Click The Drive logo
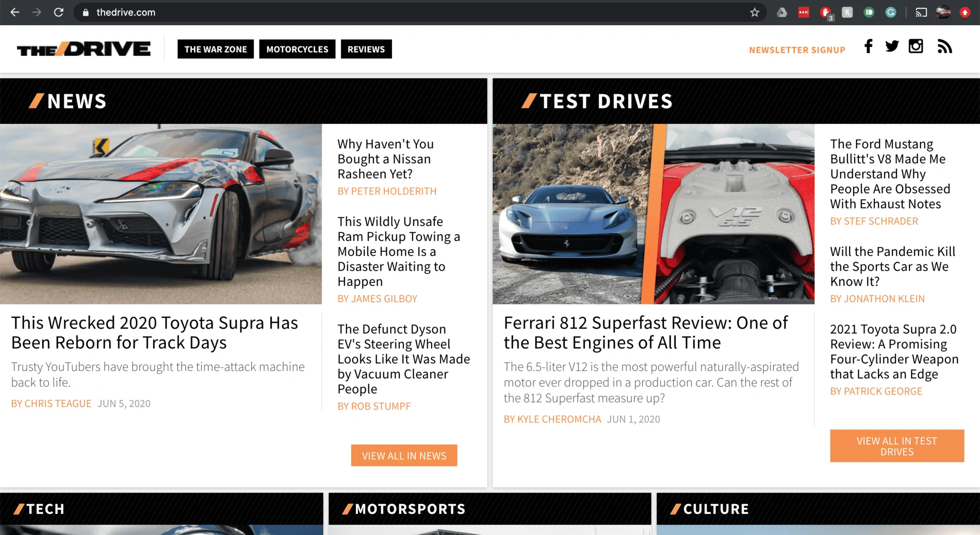The height and width of the screenshot is (535, 980). (x=84, y=49)
